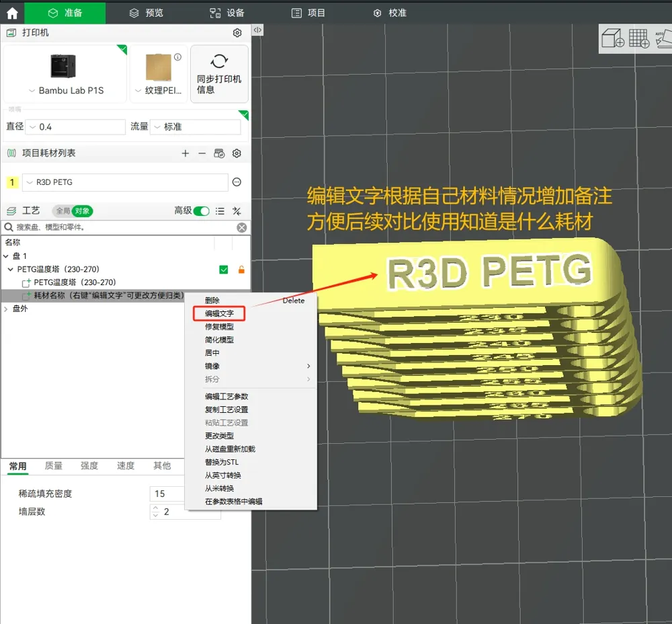Switch to the 预览 tab
This screenshot has height=624, width=672.
coord(146,13)
